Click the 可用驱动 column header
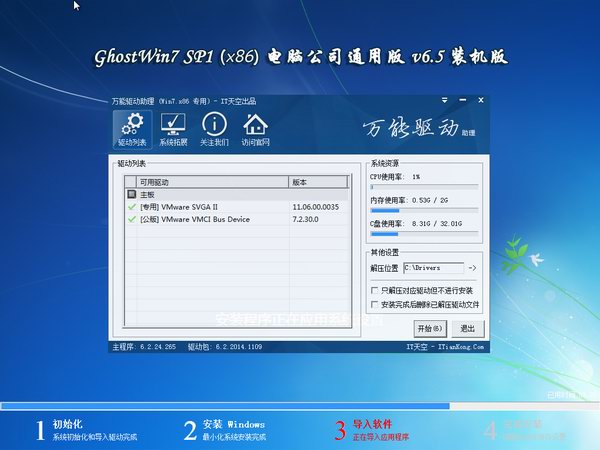The image size is (600, 450). click(212, 182)
